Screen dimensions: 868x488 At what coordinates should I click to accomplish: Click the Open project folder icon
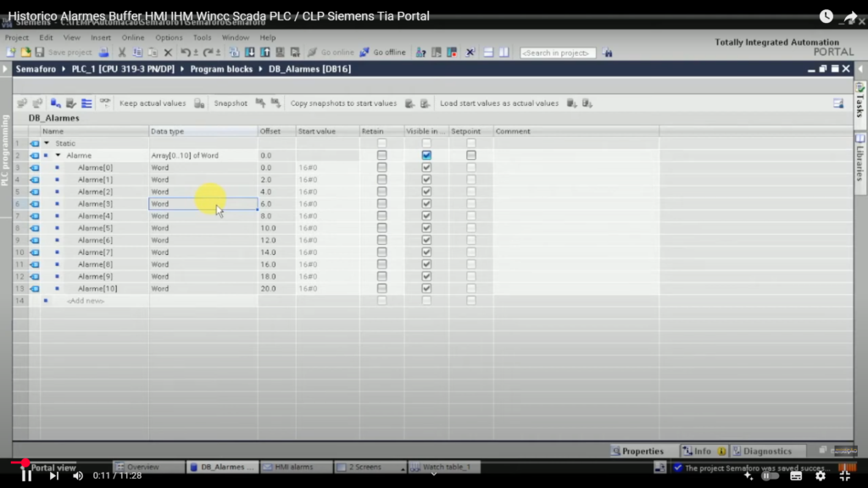25,53
